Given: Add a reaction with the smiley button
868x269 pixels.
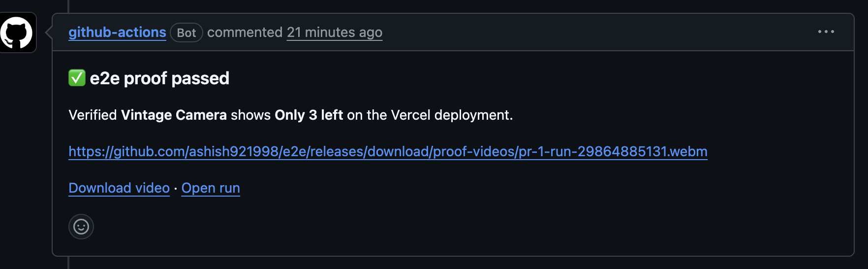Looking at the screenshot, I should 81,227.
